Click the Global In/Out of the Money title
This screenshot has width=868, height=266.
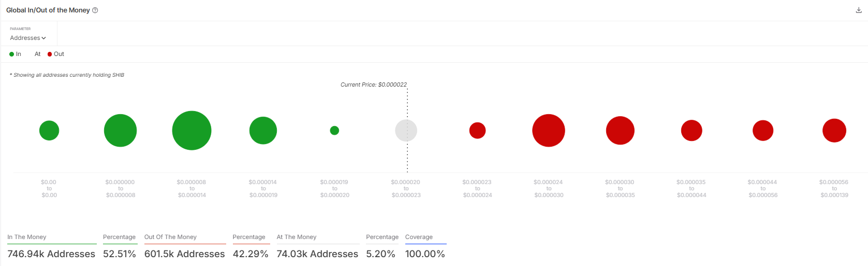[48, 10]
